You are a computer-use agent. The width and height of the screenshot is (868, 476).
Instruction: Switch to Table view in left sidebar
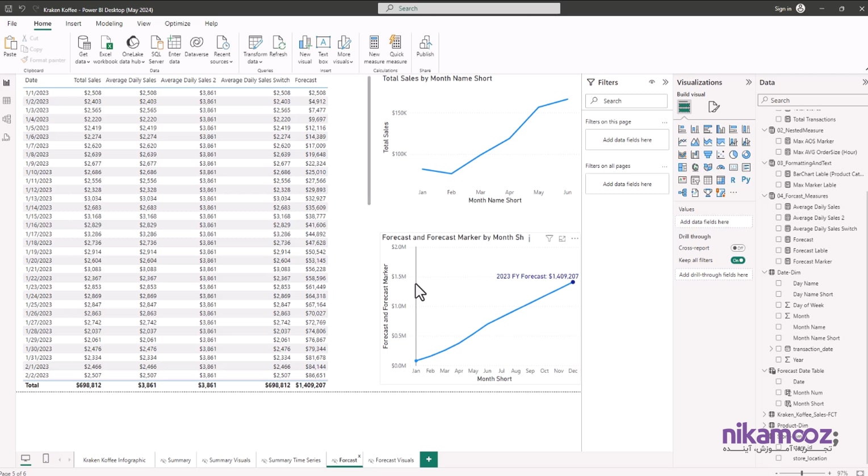(7, 101)
